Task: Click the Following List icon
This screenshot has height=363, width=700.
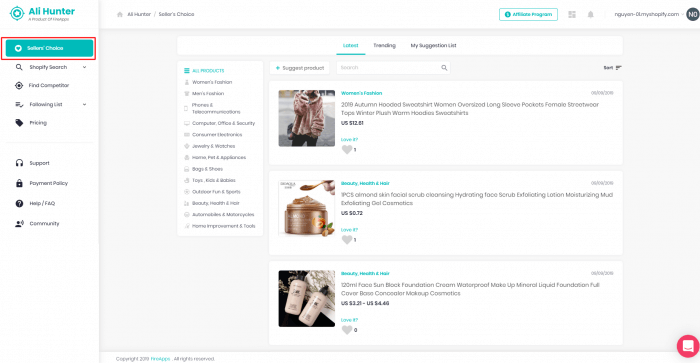Action: point(19,104)
